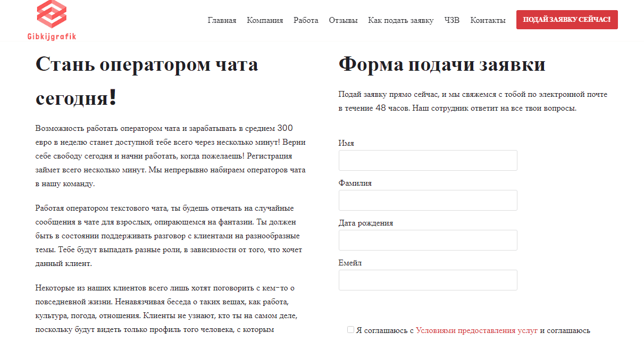Open the Компания page
644x341 pixels.
coord(264,20)
